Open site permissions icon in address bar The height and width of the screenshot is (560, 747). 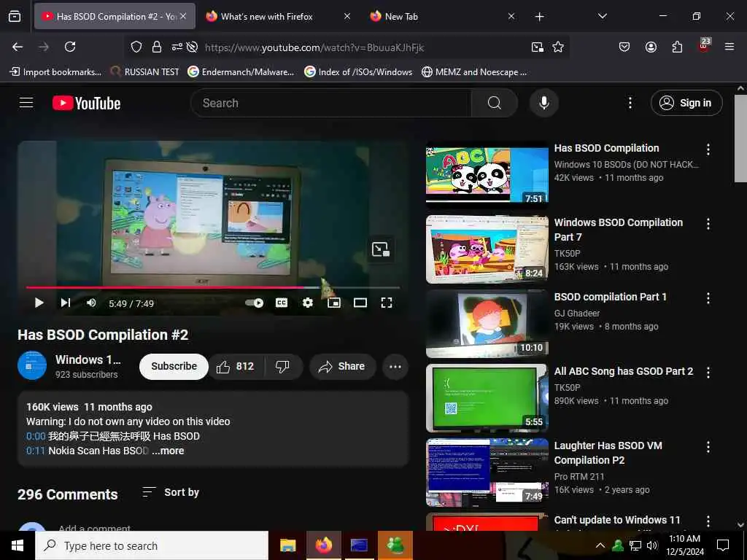[177, 47]
